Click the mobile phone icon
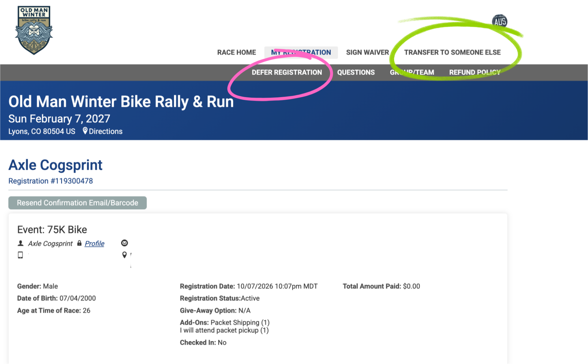The height and width of the screenshot is (364, 588). pyautogui.click(x=20, y=255)
